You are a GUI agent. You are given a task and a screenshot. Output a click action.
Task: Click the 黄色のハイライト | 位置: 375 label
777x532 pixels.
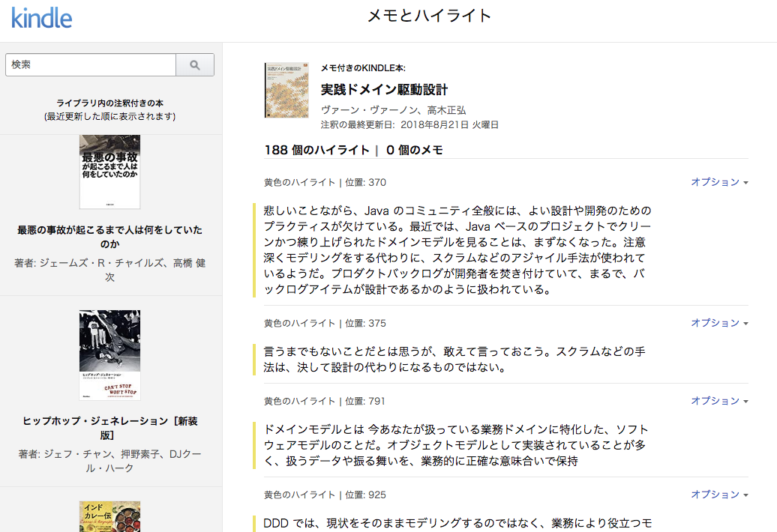325,323
